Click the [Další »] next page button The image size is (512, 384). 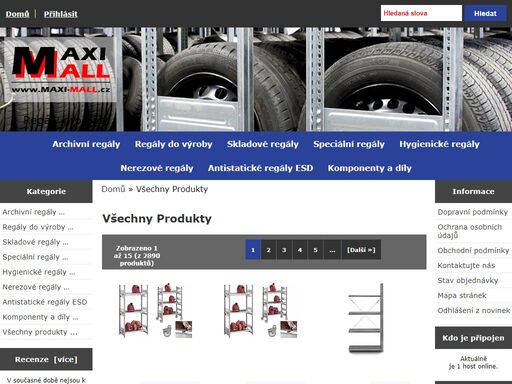361,250
